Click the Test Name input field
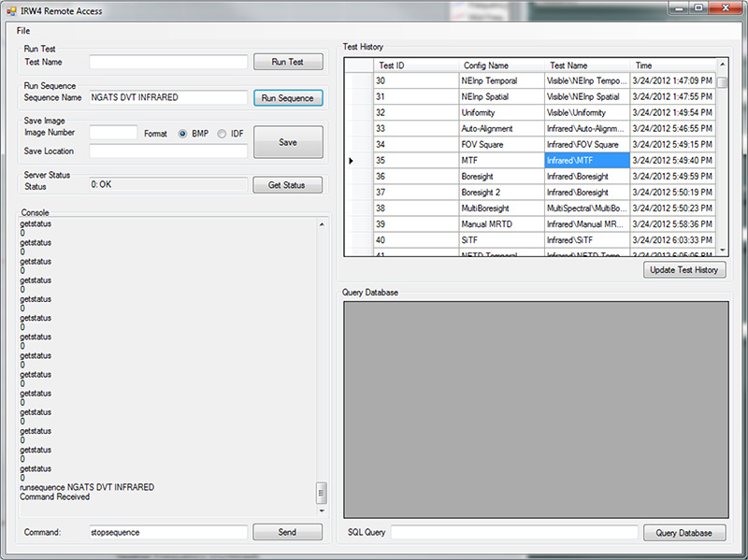This screenshot has height=560, width=748. pyautogui.click(x=168, y=62)
